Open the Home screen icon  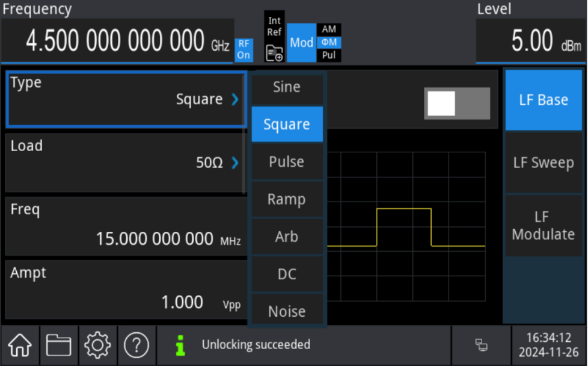[20, 345]
